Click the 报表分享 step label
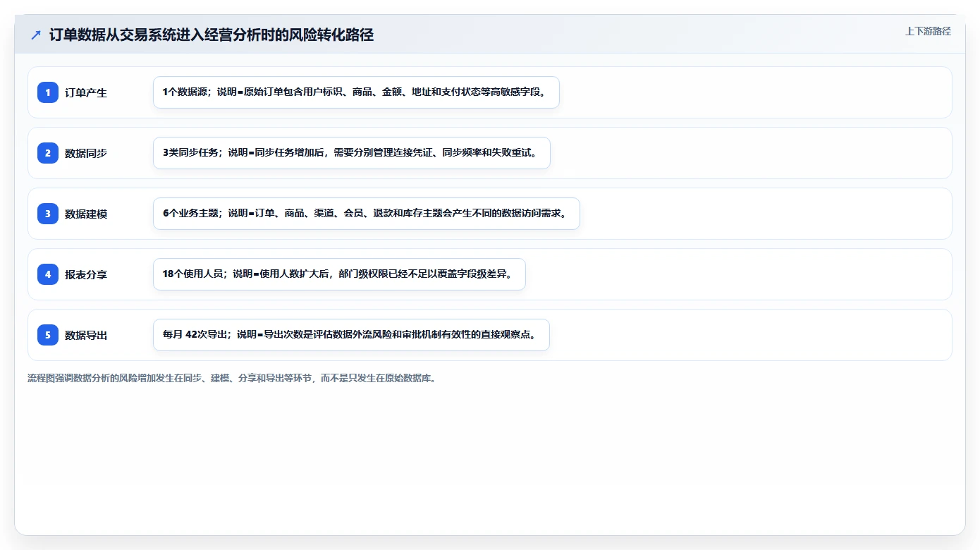Screen dimensions: 980x550 [x=86, y=274]
